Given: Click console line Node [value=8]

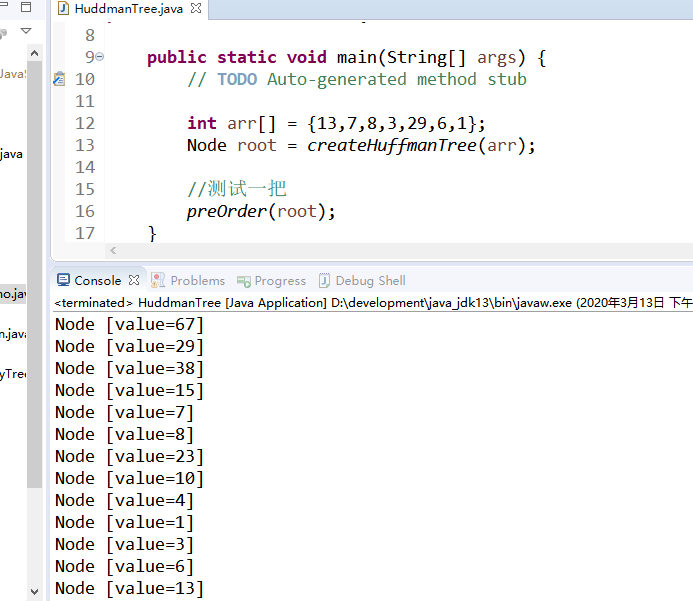Looking at the screenshot, I should (x=124, y=434).
